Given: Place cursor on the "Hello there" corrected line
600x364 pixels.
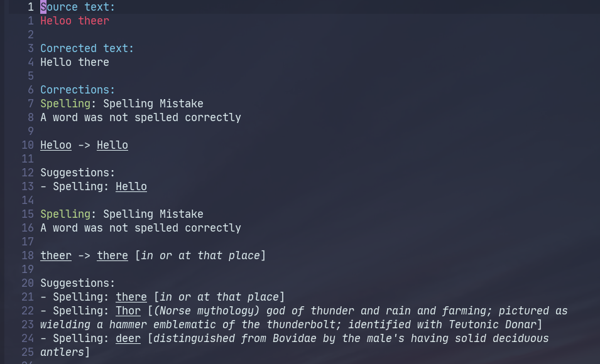Looking at the screenshot, I should (x=75, y=62).
